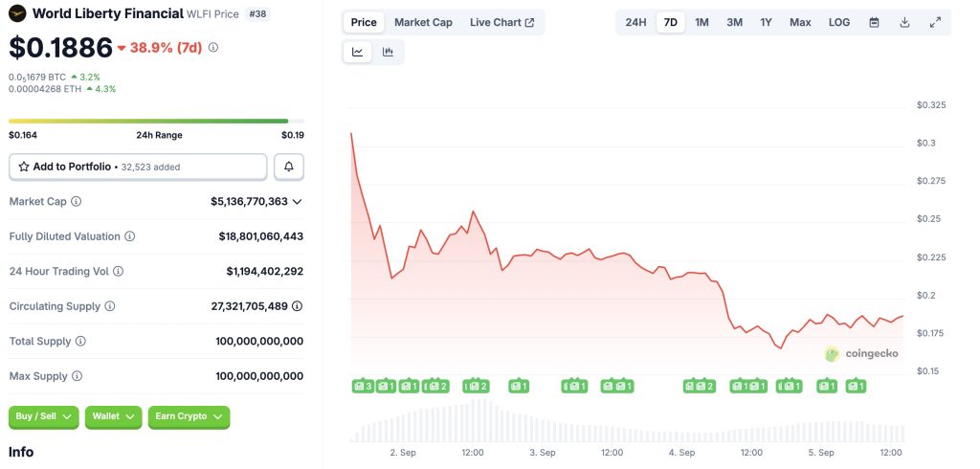
Task: Click the price alert bell icon
Action: [289, 167]
